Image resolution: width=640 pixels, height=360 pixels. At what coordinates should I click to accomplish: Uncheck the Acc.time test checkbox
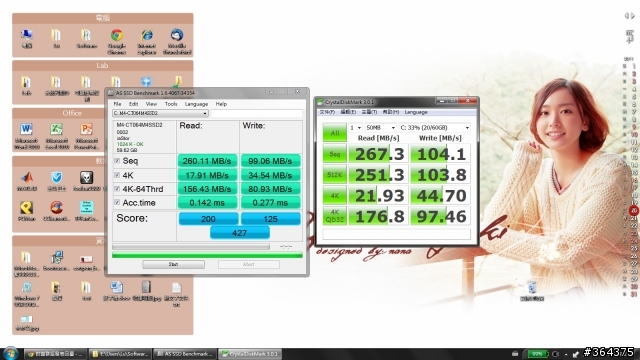(x=117, y=202)
